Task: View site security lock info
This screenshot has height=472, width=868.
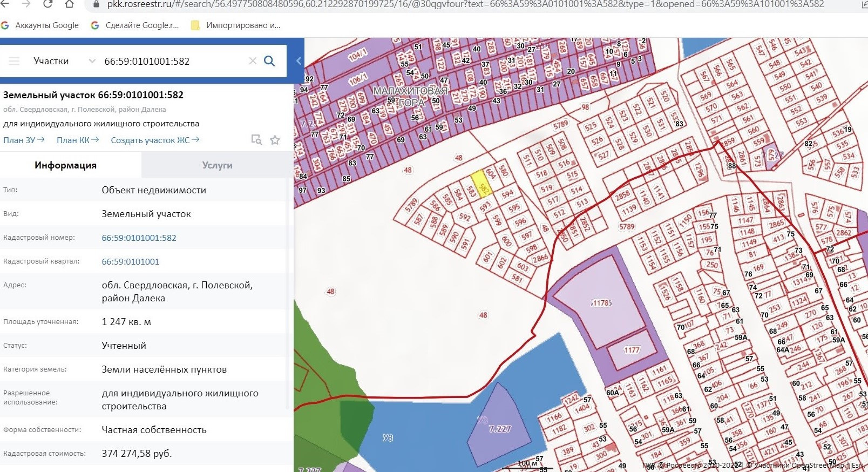Action: point(97,4)
